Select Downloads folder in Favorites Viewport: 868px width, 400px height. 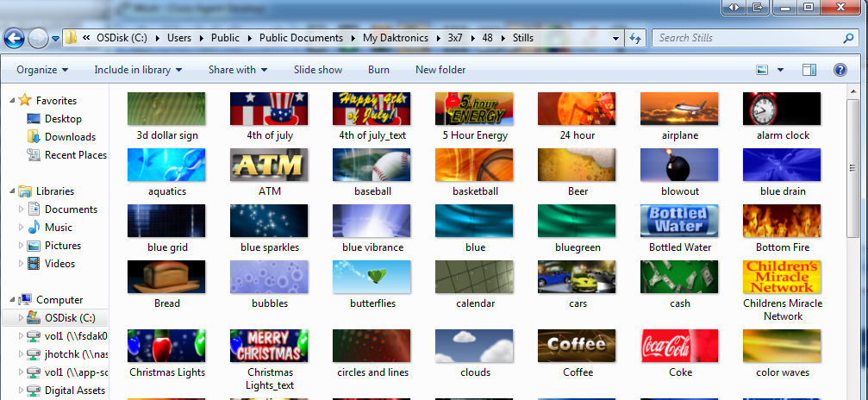(x=70, y=137)
